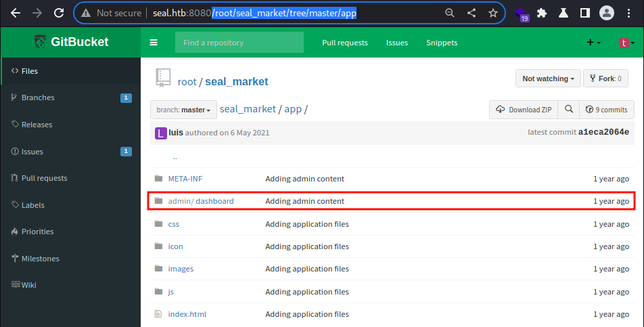
Task: Click the browser forward arrow
Action: click(x=37, y=13)
